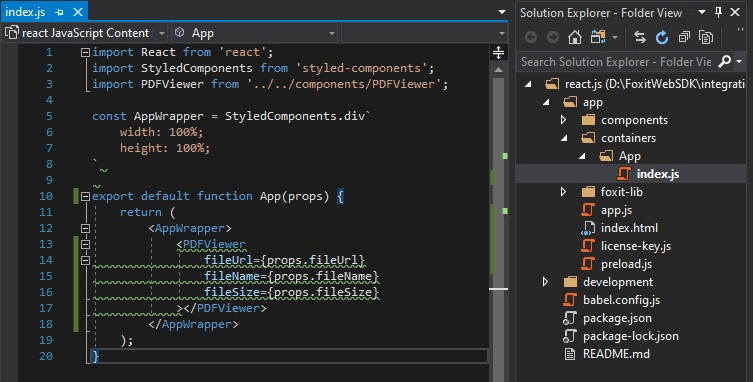The width and height of the screenshot is (753, 382).
Task: Click the Show All Files icon
Action: click(706, 37)
